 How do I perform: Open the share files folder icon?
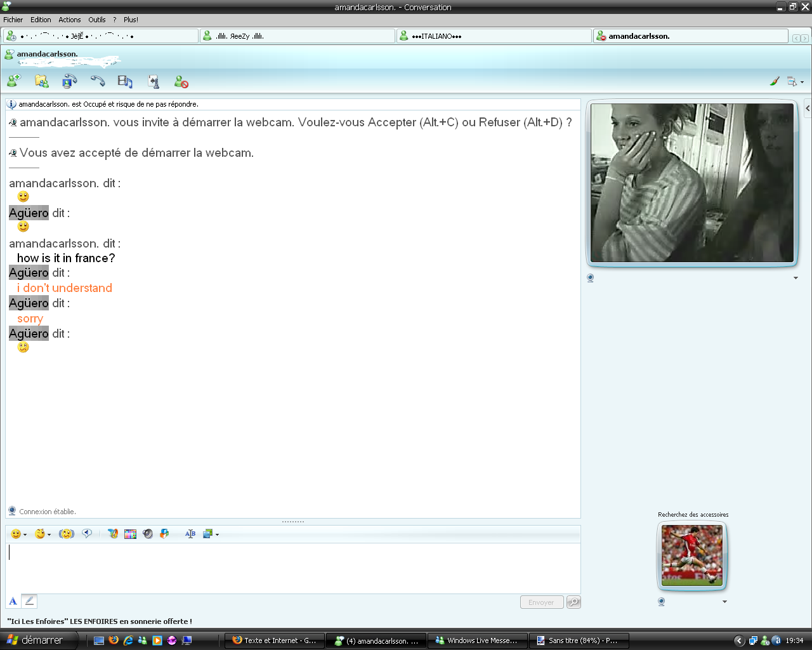coord(42,81)
